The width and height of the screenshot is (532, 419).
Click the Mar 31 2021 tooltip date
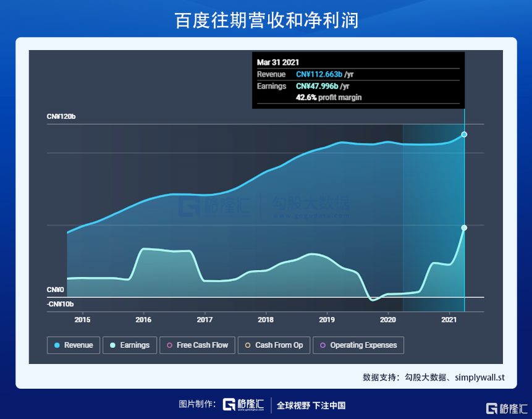pyautogui.click(x=278, y=62)
